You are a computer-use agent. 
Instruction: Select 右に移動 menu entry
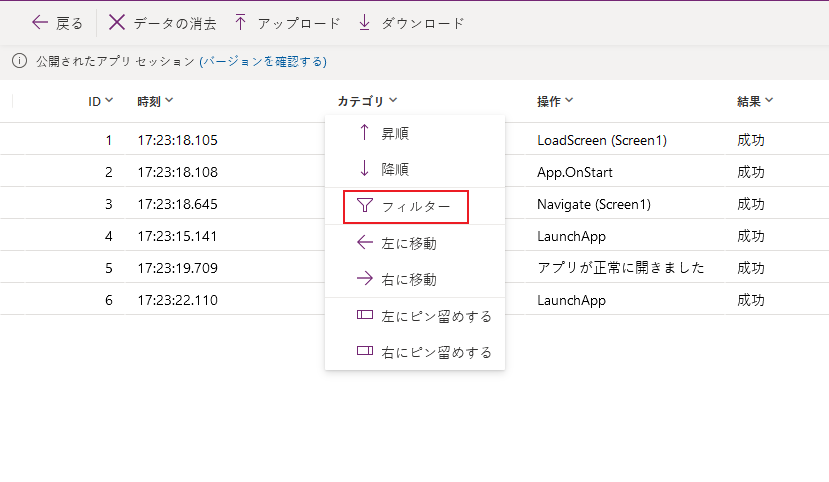(x=415, y=280)
